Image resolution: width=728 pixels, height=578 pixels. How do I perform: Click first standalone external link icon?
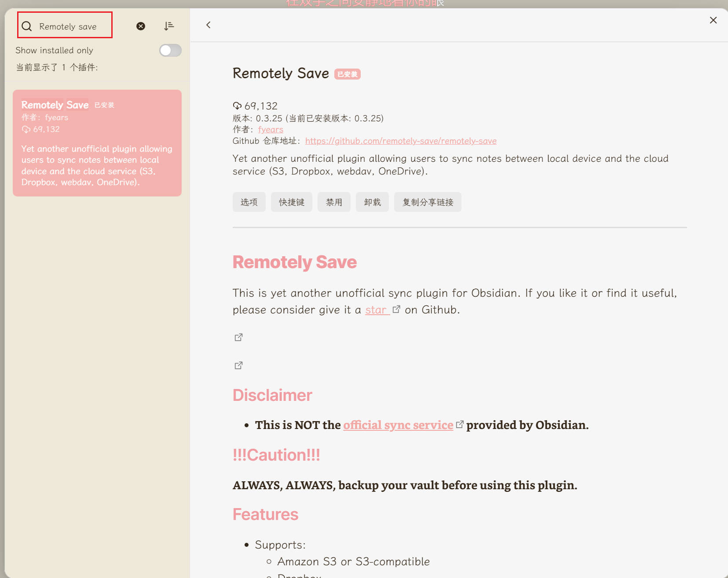pyautogui.click(x=238, y=338)
